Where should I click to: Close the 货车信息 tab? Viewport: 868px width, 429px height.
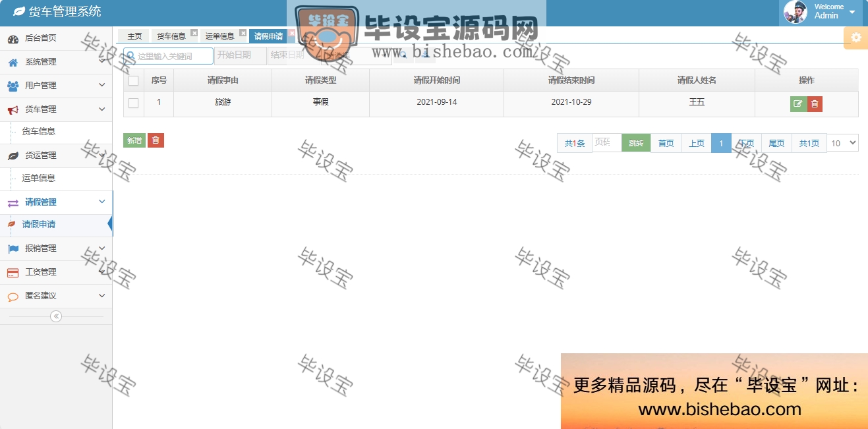[194, 33]
